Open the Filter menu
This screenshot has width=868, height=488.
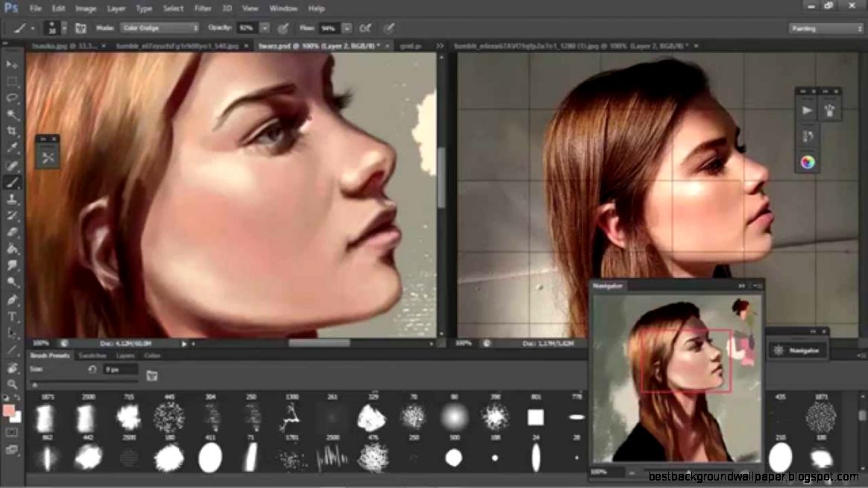pyautogui.click(x=202, y=8)
